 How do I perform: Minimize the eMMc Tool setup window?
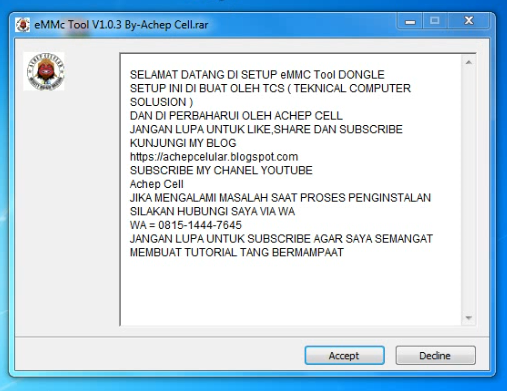pos(410,22)
